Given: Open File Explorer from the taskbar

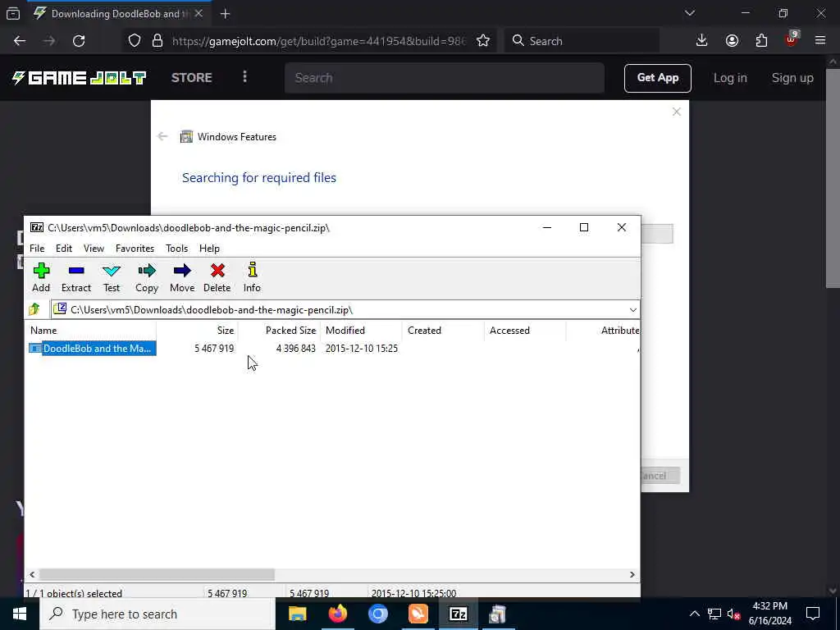Looking at the screenshot, I should pos(297,614).
